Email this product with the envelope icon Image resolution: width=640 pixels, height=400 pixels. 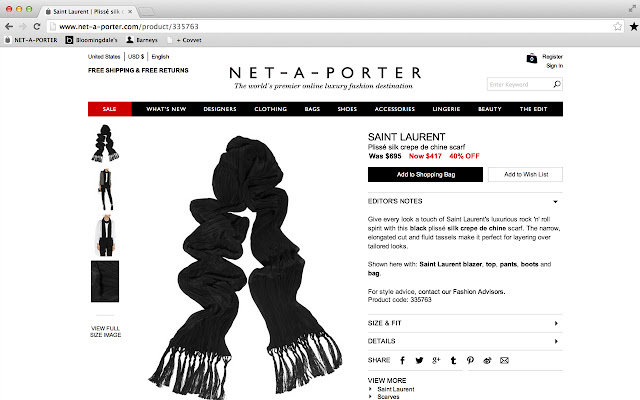pyautogui.click(x=504, y=360)
